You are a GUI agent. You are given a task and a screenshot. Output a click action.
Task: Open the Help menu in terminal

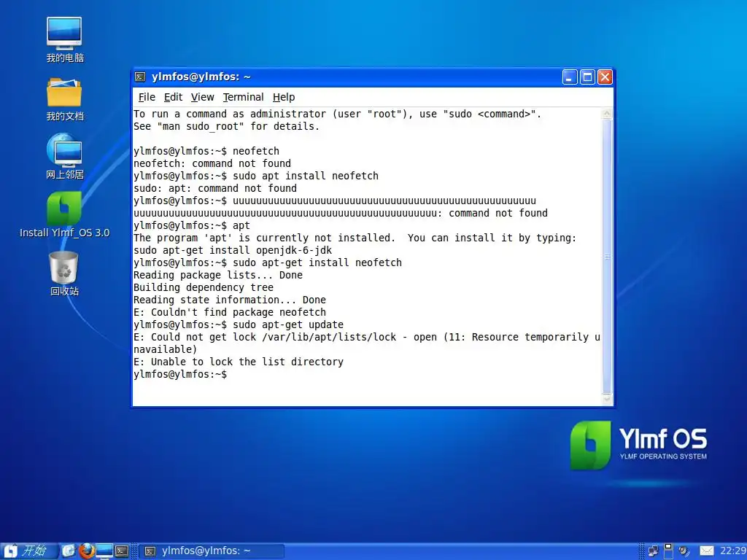coord(284,97)
